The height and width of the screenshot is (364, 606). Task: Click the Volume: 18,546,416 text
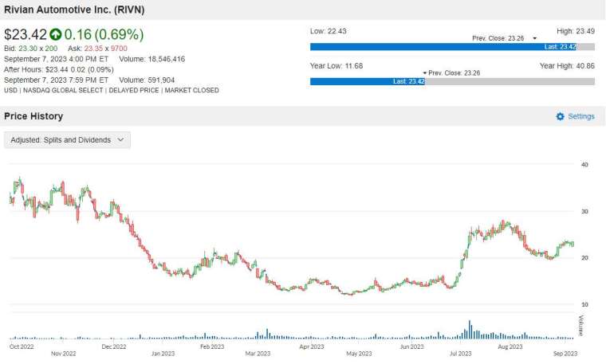pos(151,59)
